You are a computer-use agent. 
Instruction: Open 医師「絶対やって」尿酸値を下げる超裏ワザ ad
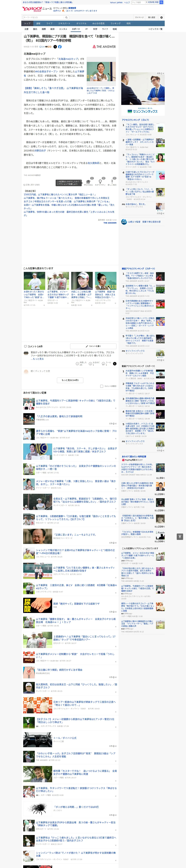click(76, 604)
